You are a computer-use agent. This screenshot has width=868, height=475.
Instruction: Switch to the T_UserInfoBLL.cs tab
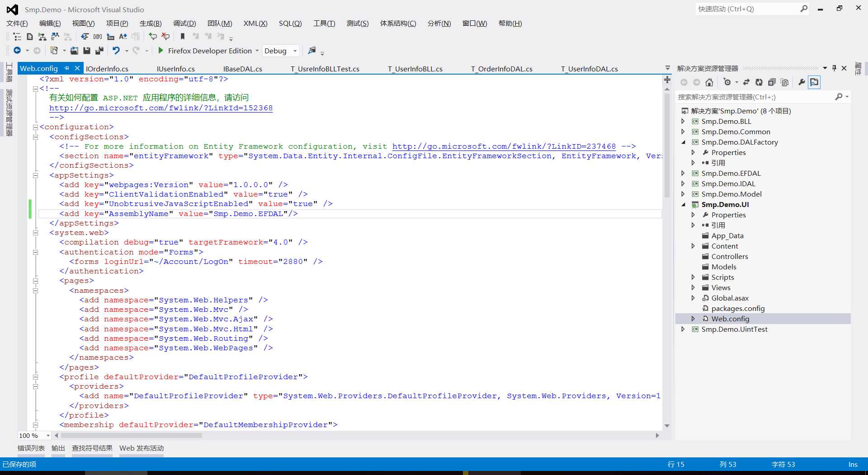415,69
